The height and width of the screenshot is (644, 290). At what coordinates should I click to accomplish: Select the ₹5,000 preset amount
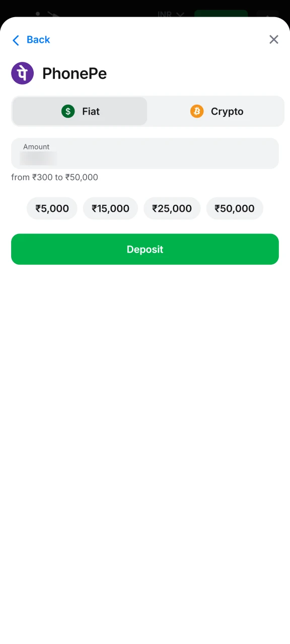tap(52, 208)
